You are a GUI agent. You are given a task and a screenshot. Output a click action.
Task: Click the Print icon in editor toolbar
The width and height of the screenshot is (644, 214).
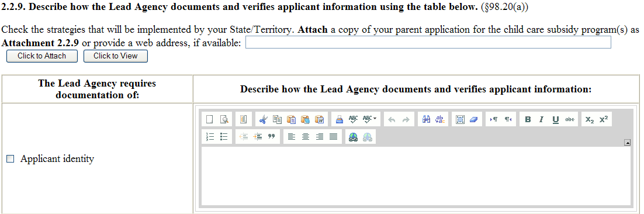pyautogui.click(x=340, y=119)
